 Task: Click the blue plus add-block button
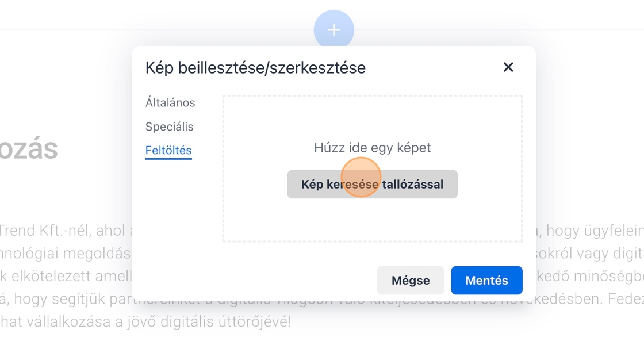pos(333,30)
